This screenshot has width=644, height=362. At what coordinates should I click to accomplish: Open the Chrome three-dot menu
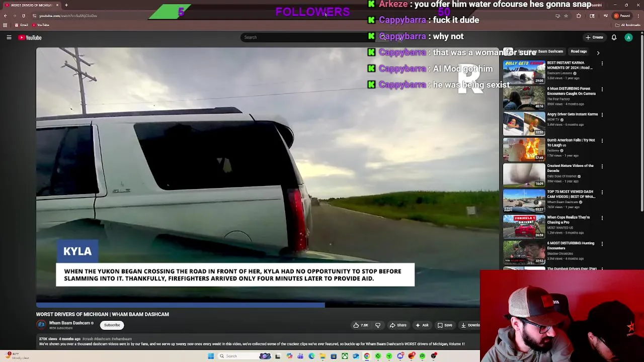(638, 16)
